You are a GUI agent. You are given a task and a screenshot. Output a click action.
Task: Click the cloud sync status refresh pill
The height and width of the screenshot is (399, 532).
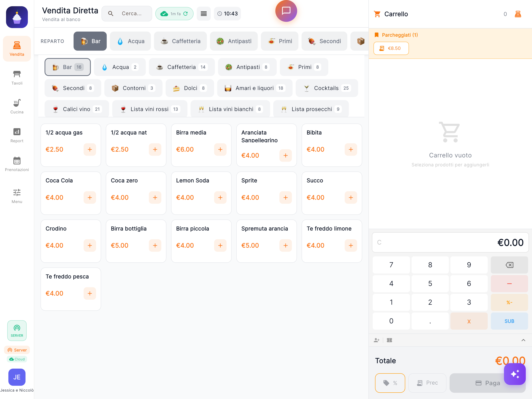point(174,14)
